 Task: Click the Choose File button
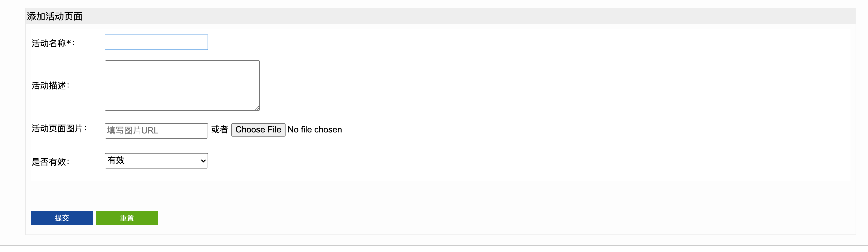[258, 130]
